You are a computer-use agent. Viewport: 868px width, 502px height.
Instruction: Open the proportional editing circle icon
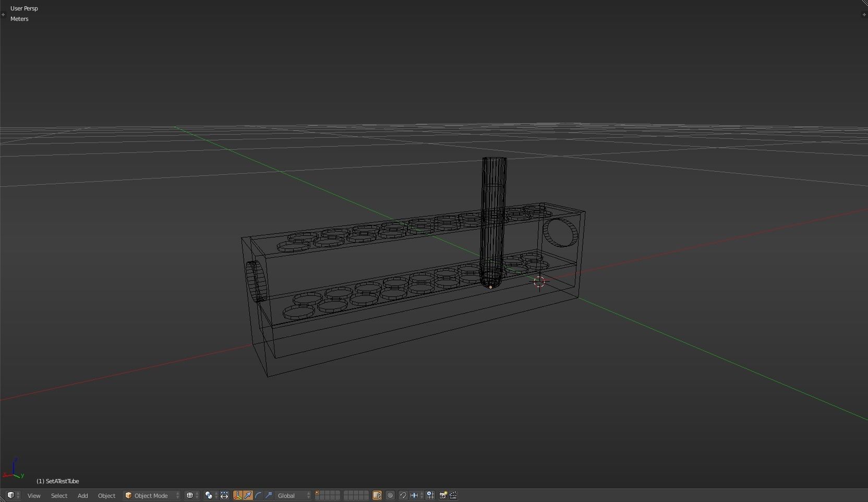tap(390, 495)
